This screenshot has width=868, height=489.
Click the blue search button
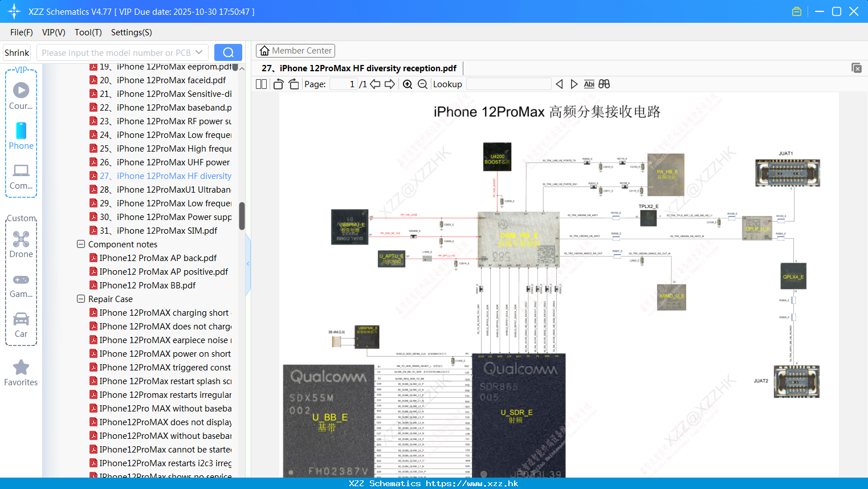pos(228,52)
